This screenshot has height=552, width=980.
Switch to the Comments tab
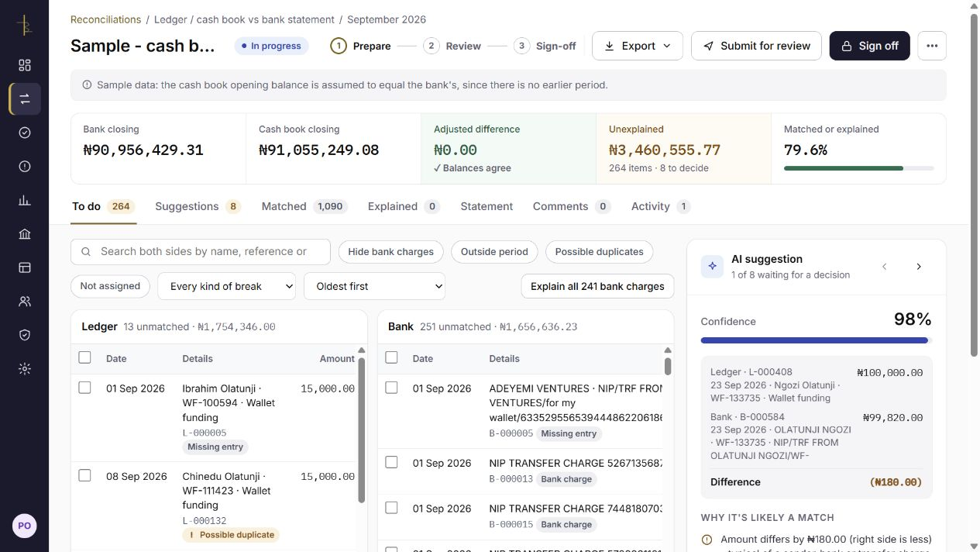[x=572, y=206]
